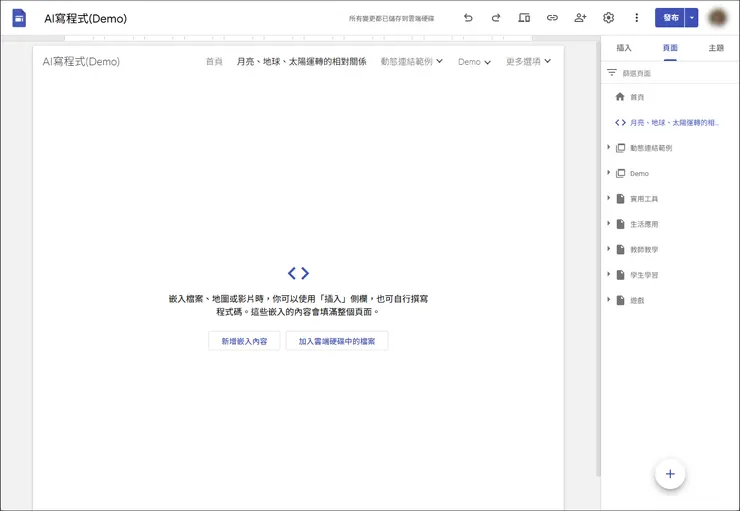Viewport: 740px width, 511px height.
Task: Undo the last change
Action: tap(468, 18)
